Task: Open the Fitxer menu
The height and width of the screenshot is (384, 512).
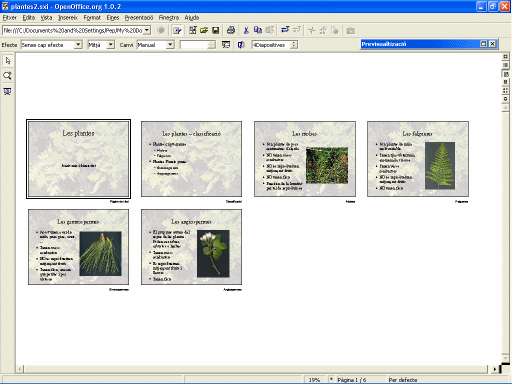Action: click(x=9, y=18)
